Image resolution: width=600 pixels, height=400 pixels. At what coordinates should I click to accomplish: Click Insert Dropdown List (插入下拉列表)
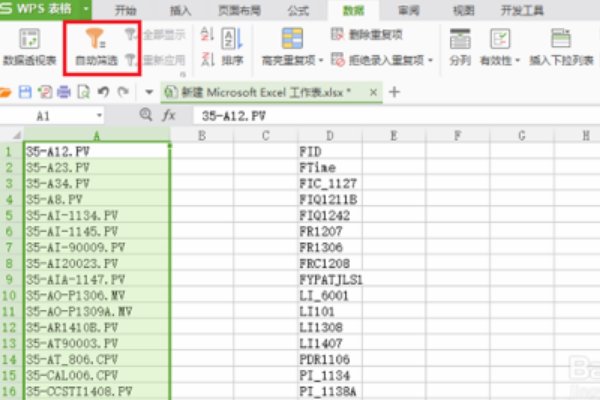tap(561, 47)
